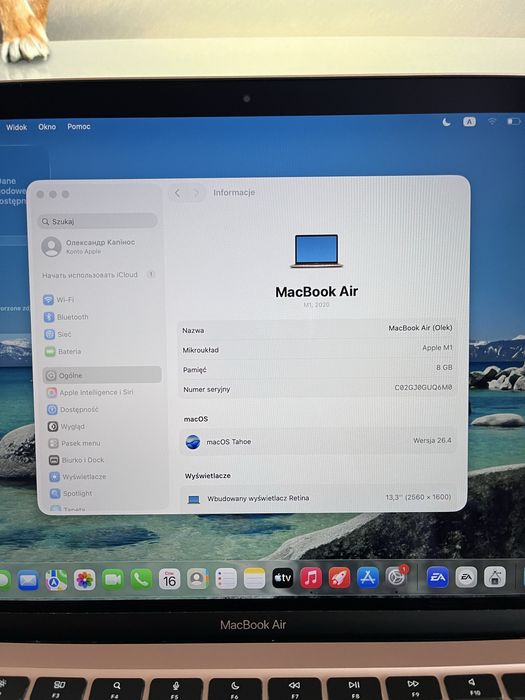Screen dimensions: 525x700
Task: Open the Focus moon icon in menu bar
Action: [446, 122]
